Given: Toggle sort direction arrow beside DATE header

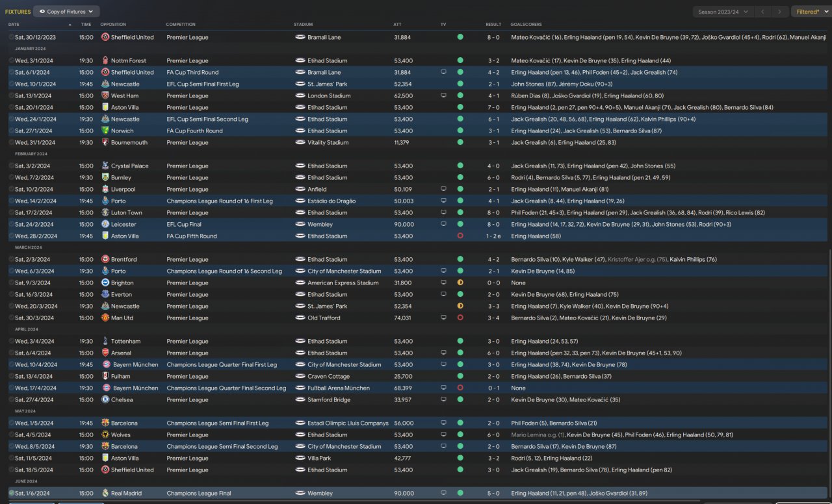Looking at the screenshot, I should point(70,25).
